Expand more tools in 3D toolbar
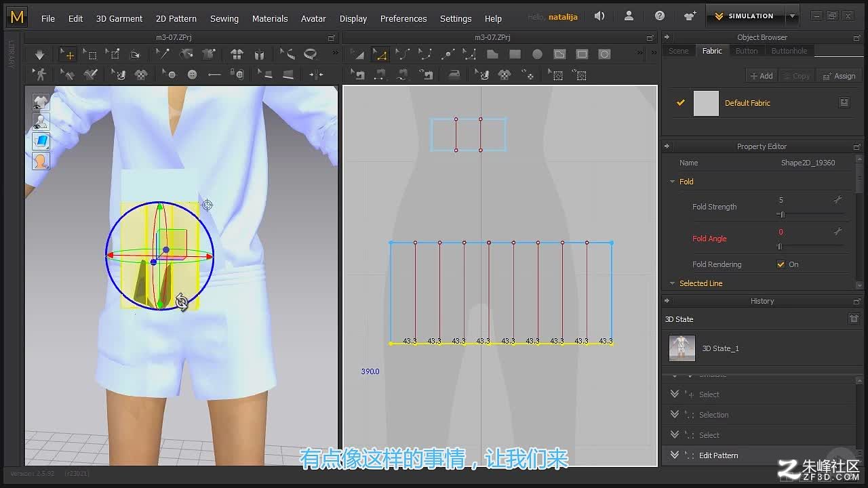This screenshot has width=868, height=488. (x=334, y=54)
